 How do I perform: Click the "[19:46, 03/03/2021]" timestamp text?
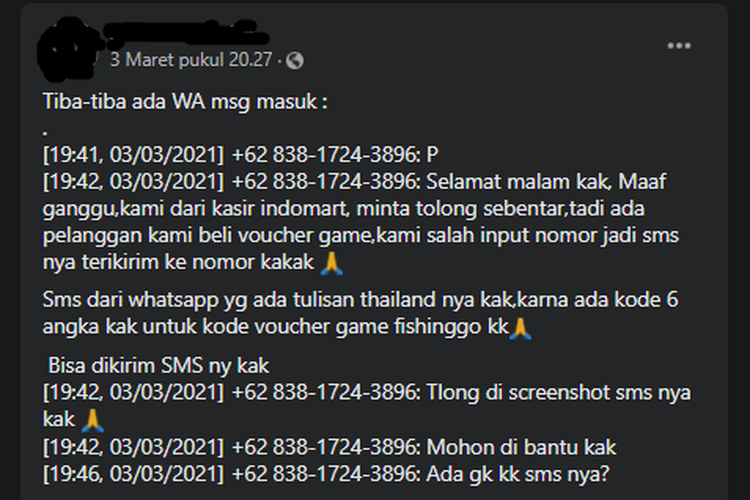133,475
